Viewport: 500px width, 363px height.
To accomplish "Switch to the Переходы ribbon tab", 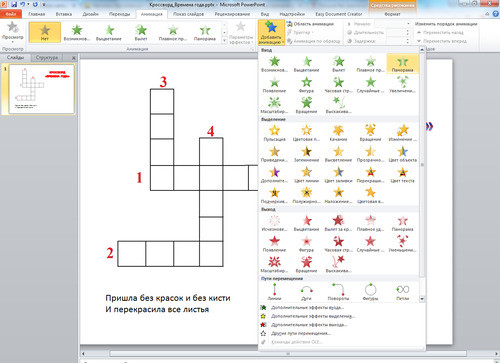I will tap(119, 14).
